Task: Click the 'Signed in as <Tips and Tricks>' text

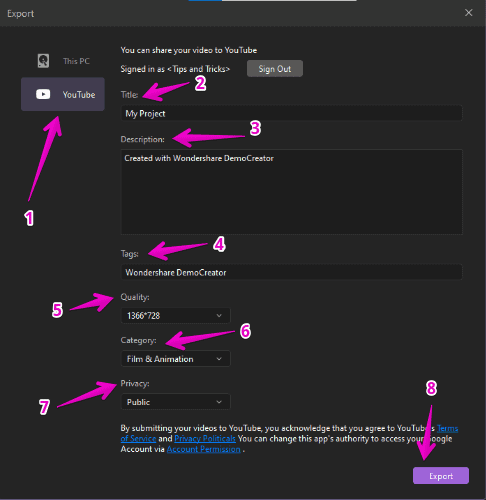Action: tap(175, 69)
